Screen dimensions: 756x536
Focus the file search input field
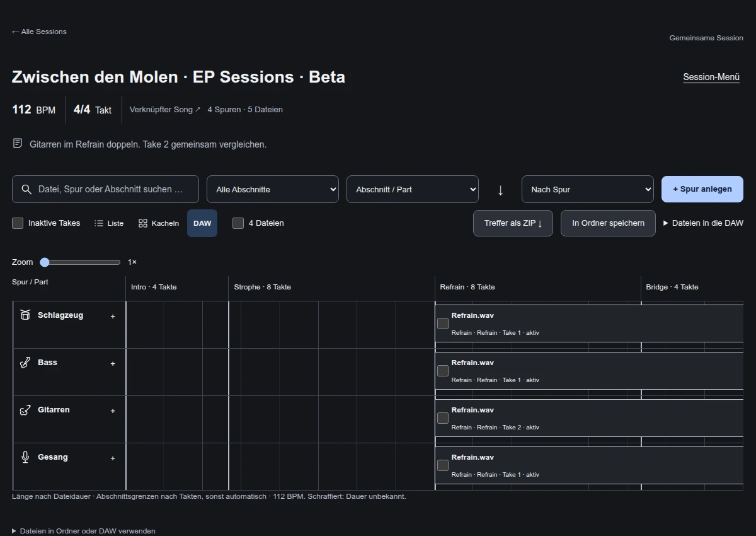click(x=105, y=189)
